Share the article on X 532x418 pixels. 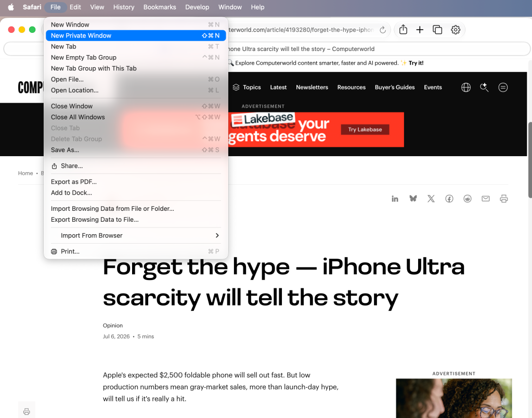pyautogui.click(x=431, y=199)
